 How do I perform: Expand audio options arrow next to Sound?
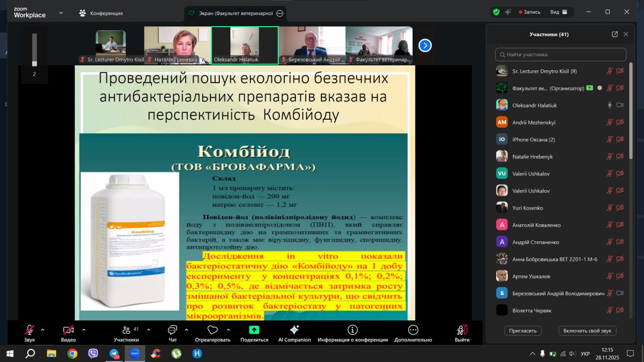coord(42,330)
